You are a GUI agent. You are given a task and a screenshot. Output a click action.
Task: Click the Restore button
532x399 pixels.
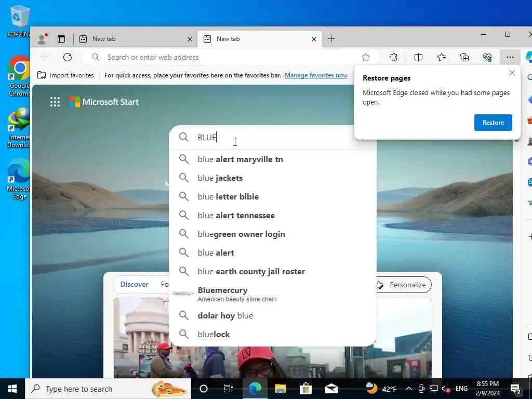point(493,123)
